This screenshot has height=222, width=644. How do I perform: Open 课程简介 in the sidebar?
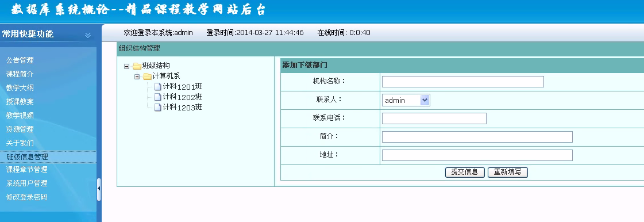click(x=20, y=74)
